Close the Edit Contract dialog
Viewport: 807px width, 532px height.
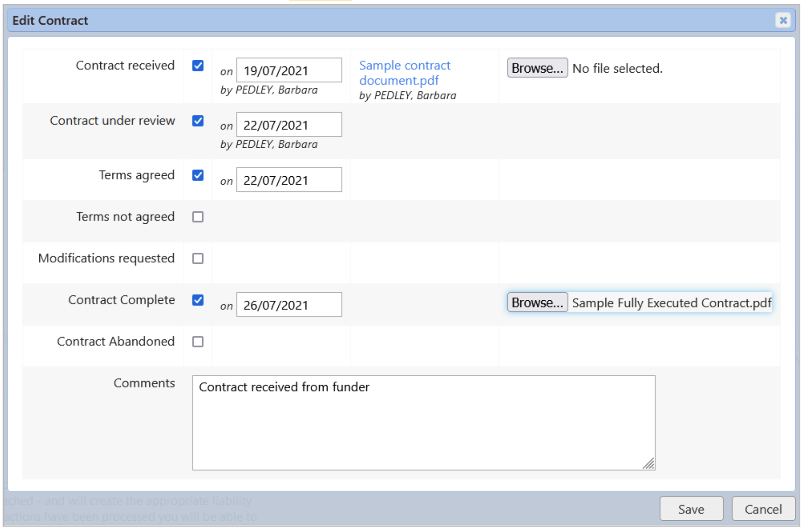[783, 20]
